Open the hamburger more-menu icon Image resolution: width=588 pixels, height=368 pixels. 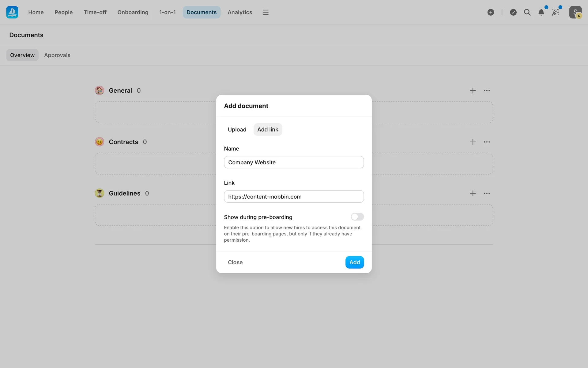265,12
